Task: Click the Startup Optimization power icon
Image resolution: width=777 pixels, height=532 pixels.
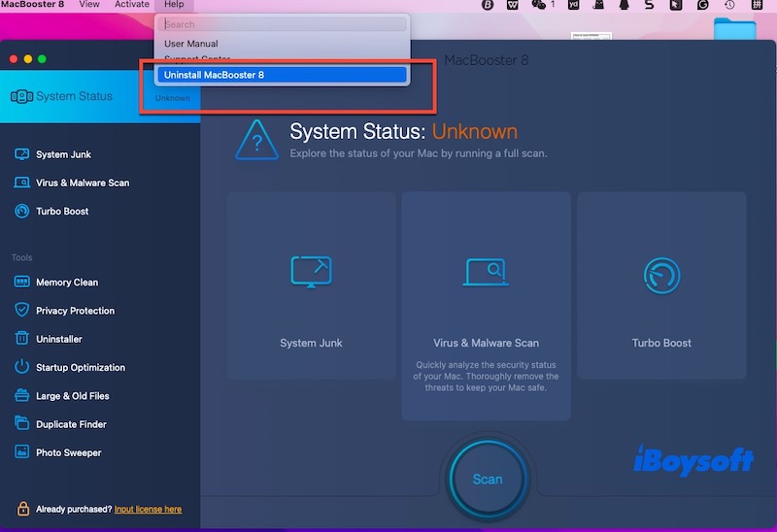Action: [x=21, y=367]
